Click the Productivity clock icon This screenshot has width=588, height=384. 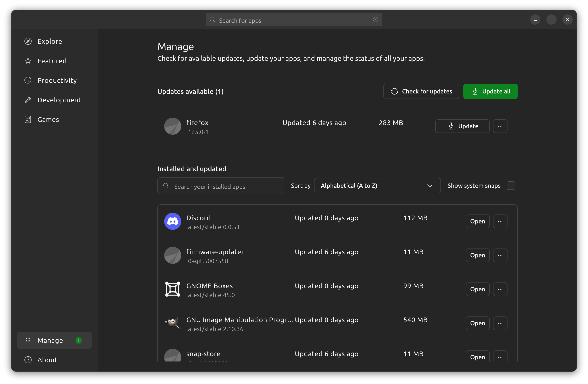[x=28, y=80]
